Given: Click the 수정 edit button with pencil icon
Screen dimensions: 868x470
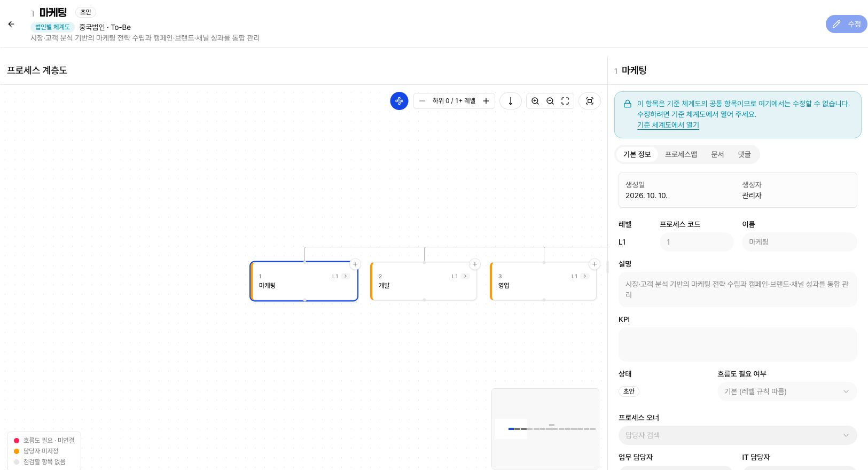Looking at the screenshot, I should click(846, 24).
